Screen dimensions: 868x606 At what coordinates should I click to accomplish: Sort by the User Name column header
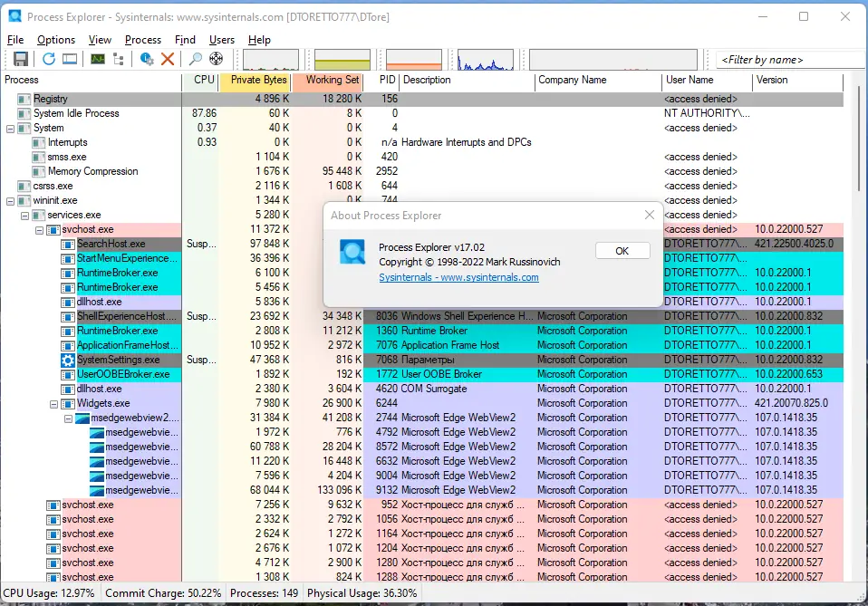[x=707, y=80]
